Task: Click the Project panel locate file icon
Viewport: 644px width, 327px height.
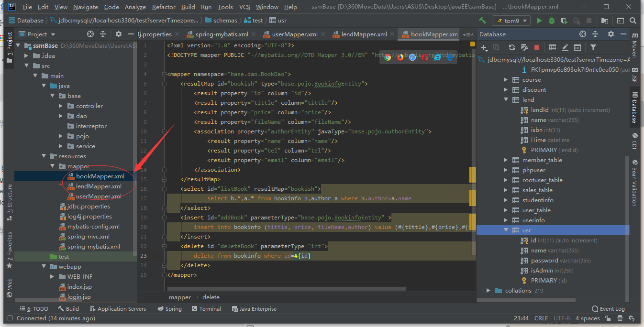Action: (x=90, y=34)
